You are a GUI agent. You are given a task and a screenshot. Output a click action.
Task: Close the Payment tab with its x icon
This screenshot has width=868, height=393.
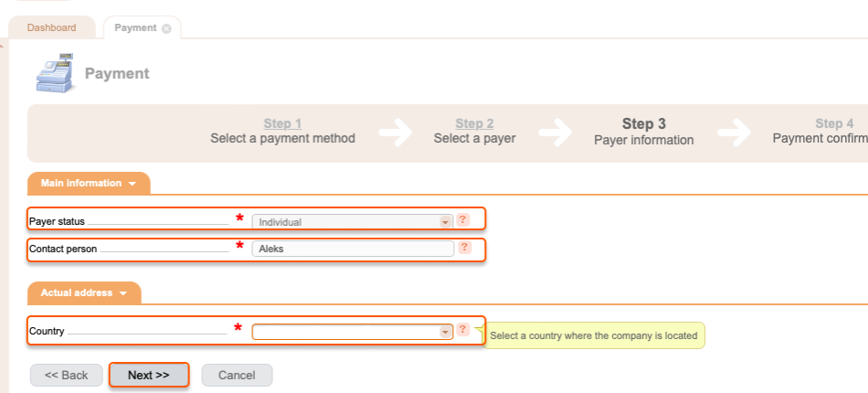pos(166,28)
